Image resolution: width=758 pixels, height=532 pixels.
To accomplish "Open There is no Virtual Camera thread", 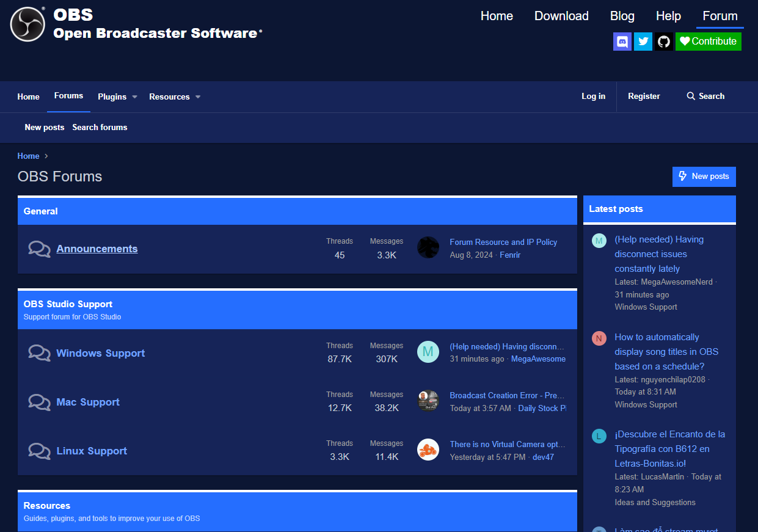I will pyautogui.click(x=508, y=444).
